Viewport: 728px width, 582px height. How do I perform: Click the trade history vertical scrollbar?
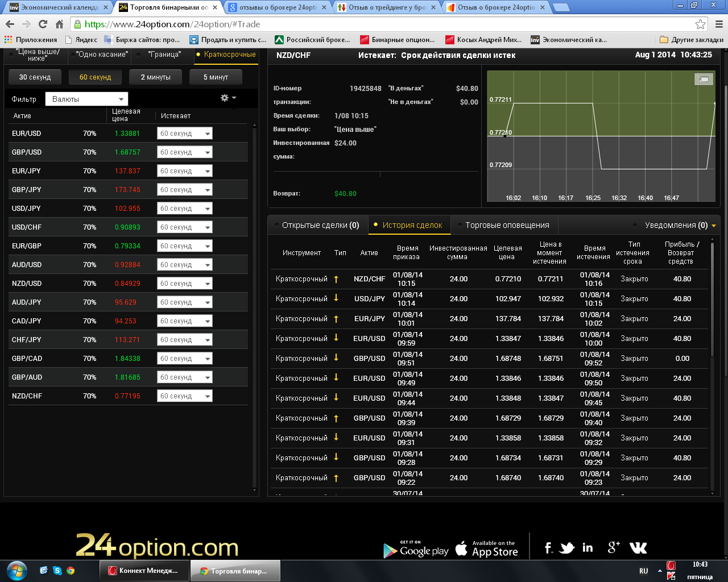712,364
